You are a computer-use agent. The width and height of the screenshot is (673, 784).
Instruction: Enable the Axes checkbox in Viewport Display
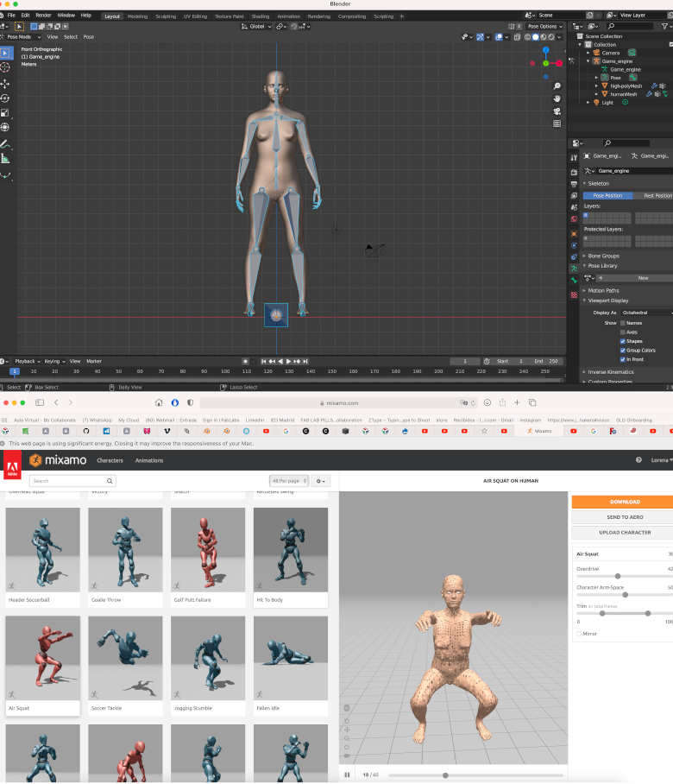coord(623,332)
